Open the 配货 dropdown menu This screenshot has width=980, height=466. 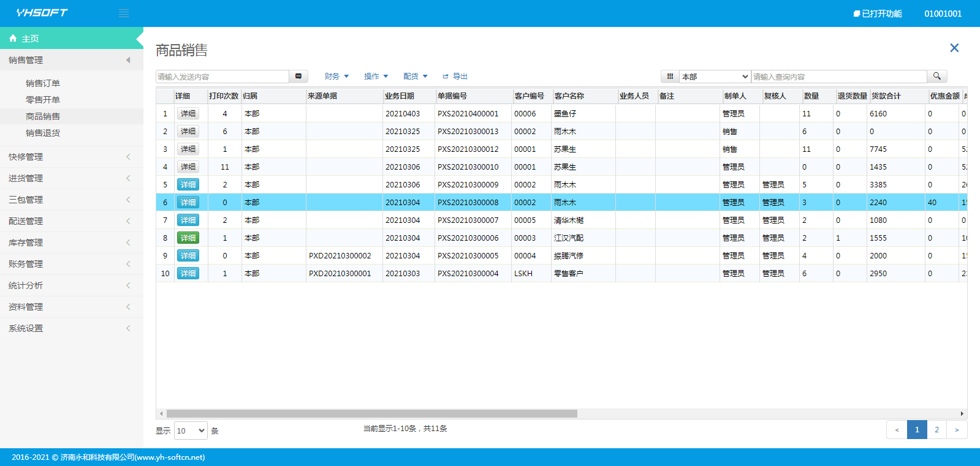[415, 77]
